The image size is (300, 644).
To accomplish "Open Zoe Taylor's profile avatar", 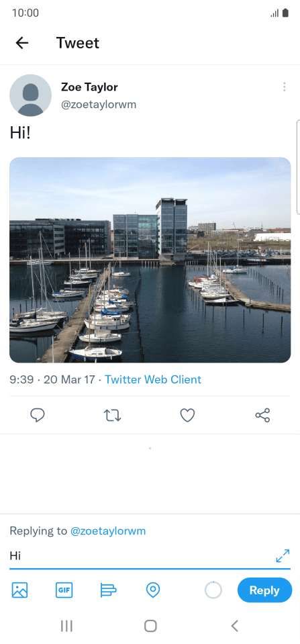I will coord(30,95).
